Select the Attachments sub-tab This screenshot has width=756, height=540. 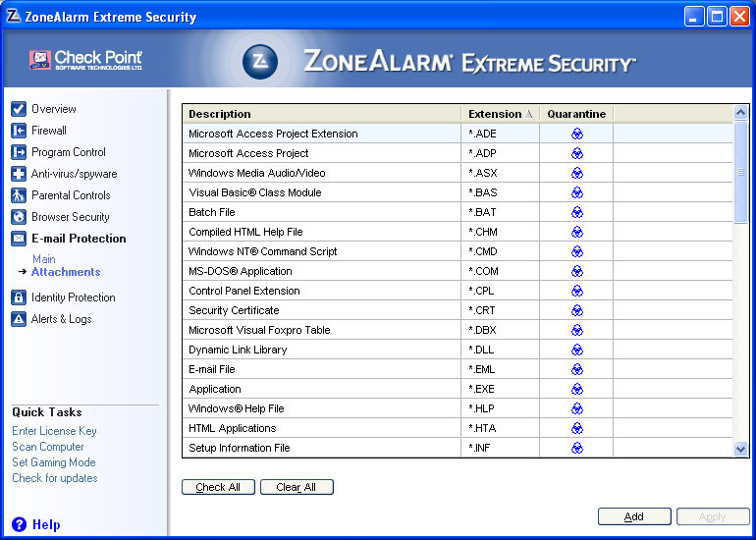click(x=66, y=272)
